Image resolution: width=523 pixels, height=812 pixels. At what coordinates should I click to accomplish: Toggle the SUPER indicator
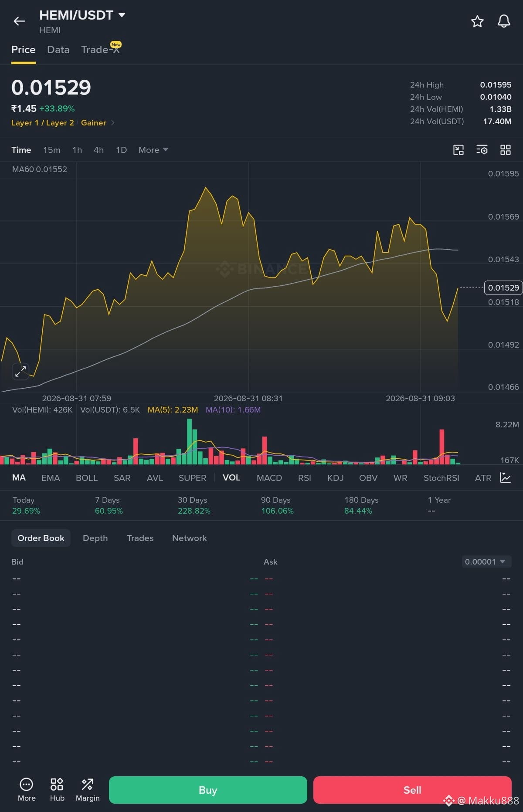192,478
